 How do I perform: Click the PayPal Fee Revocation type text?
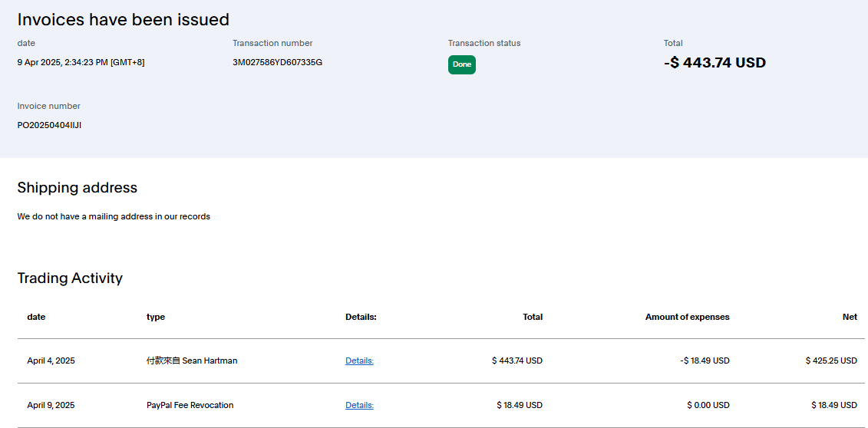tap(190, 405)
